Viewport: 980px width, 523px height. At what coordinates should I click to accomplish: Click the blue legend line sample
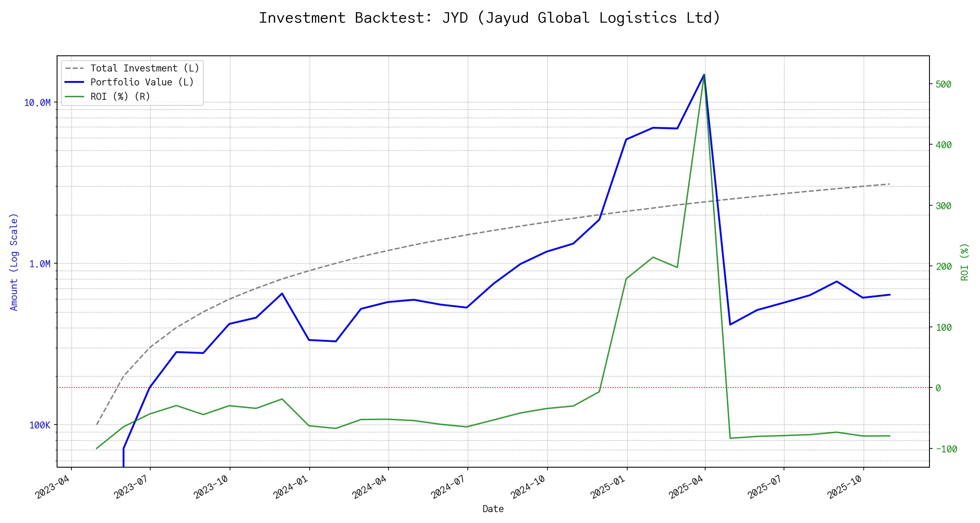click(74, 82)
